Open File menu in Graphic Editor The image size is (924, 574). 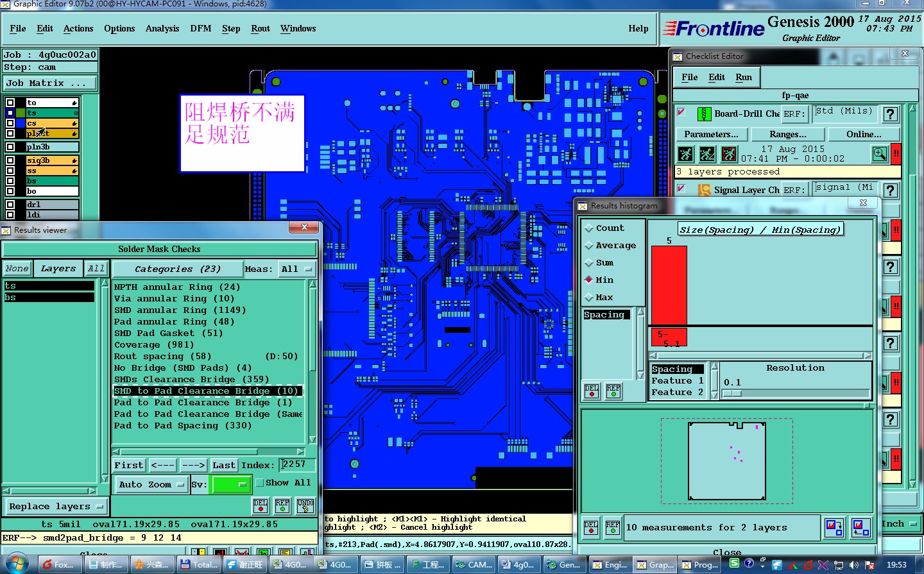pos(18,29)
